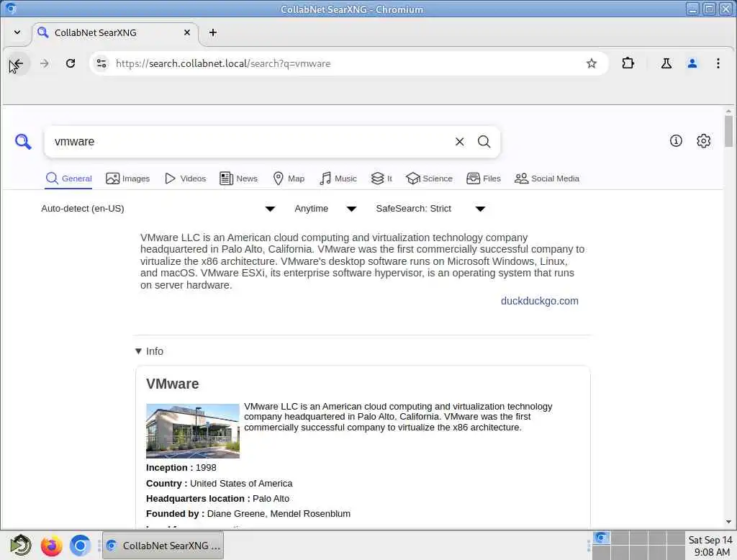Switch to the Files category
This screenshot has width=737, height=560.
483,179
